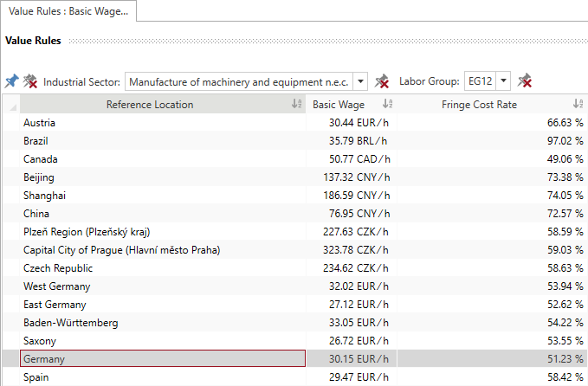588x386 pixels.
Task: Click the unpin icon beside the blue pin
Action: point(30,81)
